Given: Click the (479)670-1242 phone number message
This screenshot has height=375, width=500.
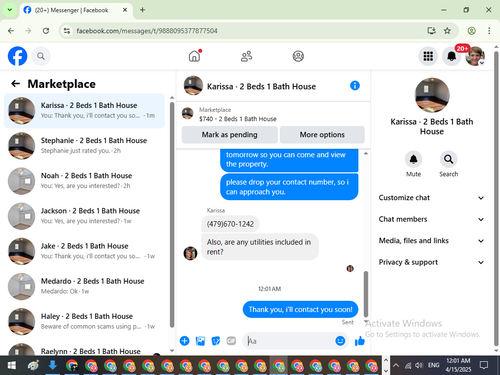Looking at the screenshot, I should (x=230, y=224).
